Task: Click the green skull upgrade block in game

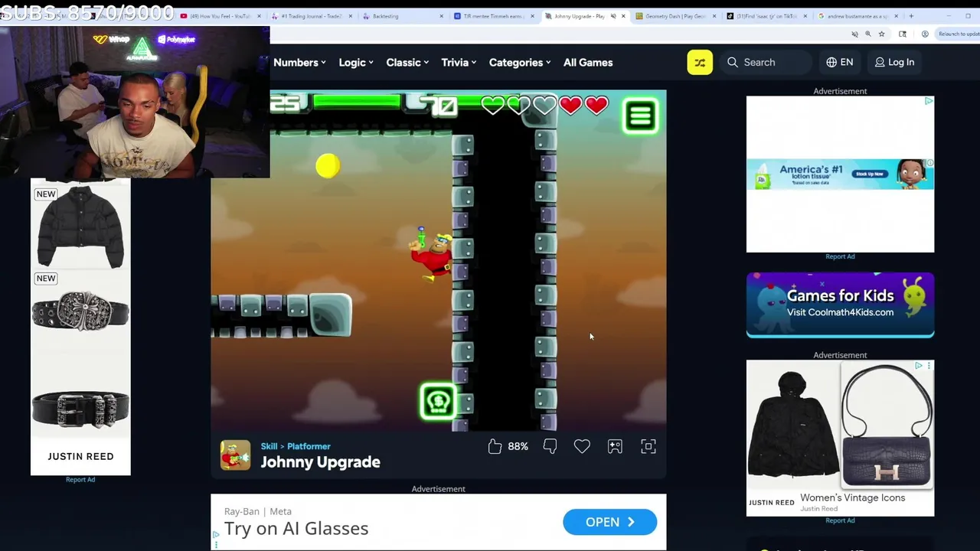Action: [x=438, y=402]
